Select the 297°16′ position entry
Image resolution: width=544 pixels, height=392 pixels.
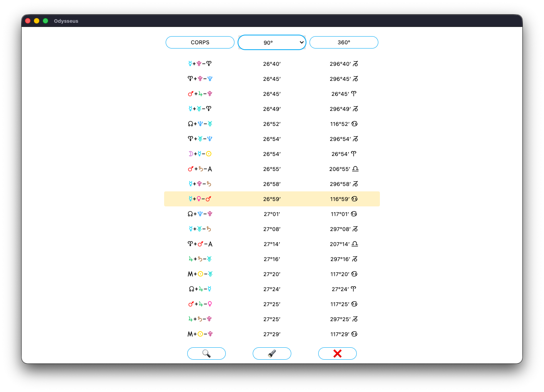340,259
